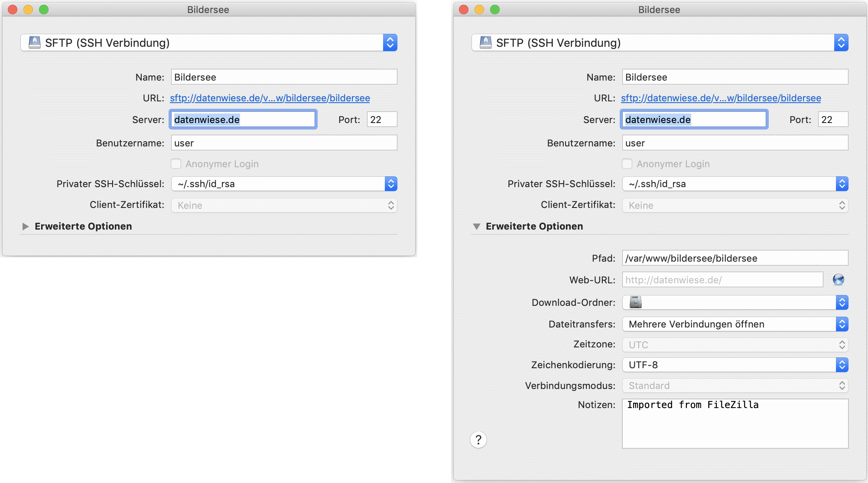Click the blue stepper arrows on Zeichenkodierung

coord(842,364)
